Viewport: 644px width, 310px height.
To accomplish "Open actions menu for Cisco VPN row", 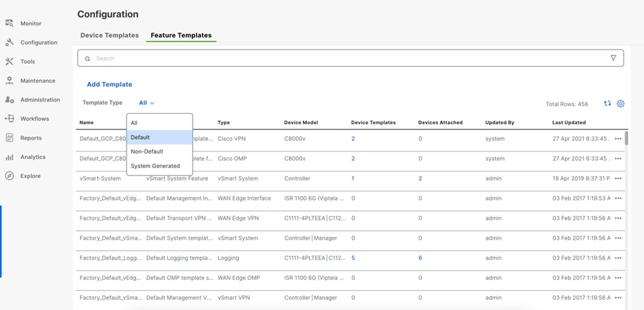I will click(x=618, y=139).
